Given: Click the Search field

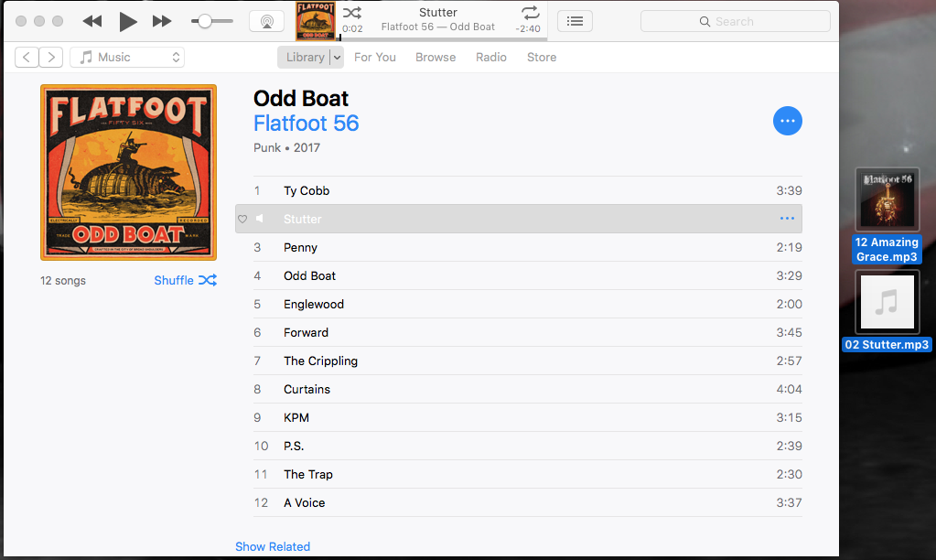Looking at the screenshot, I should [736, 21].
